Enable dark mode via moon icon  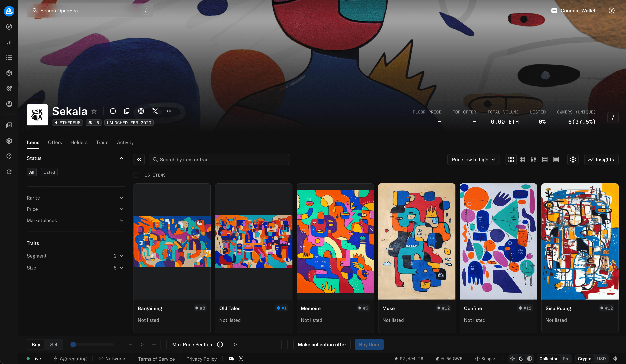click(x=521, y=359)
